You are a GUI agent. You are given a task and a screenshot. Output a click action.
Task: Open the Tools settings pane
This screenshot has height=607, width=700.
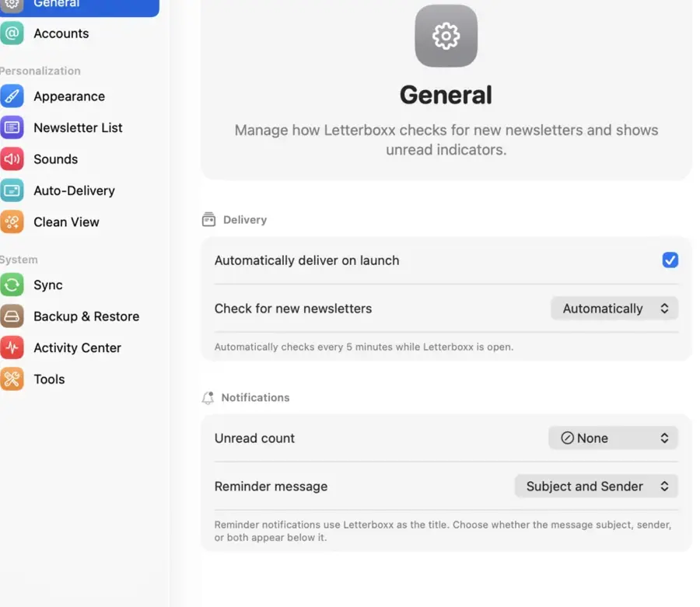pos(79,379)
